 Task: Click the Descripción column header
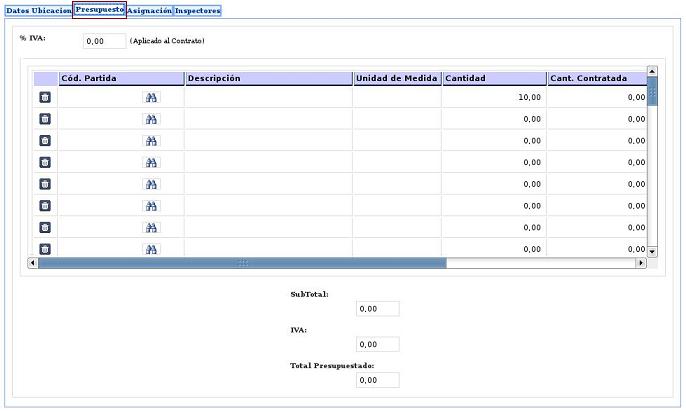(x=268, y=78)
